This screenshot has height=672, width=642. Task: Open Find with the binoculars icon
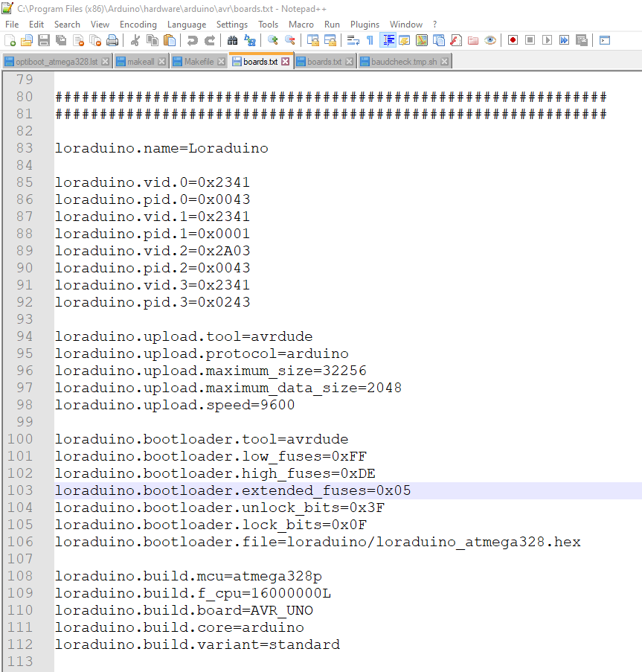(233, 41)
